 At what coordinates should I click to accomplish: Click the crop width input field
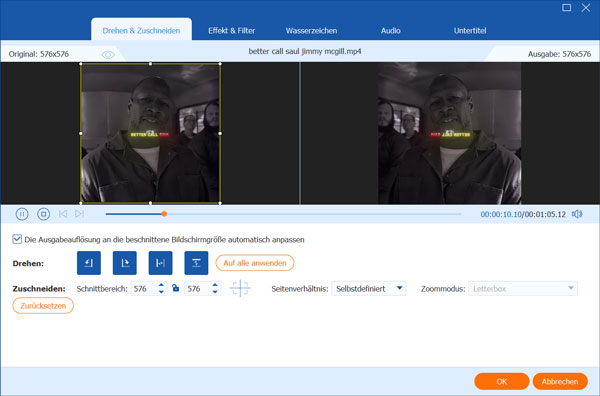(144, 288)
